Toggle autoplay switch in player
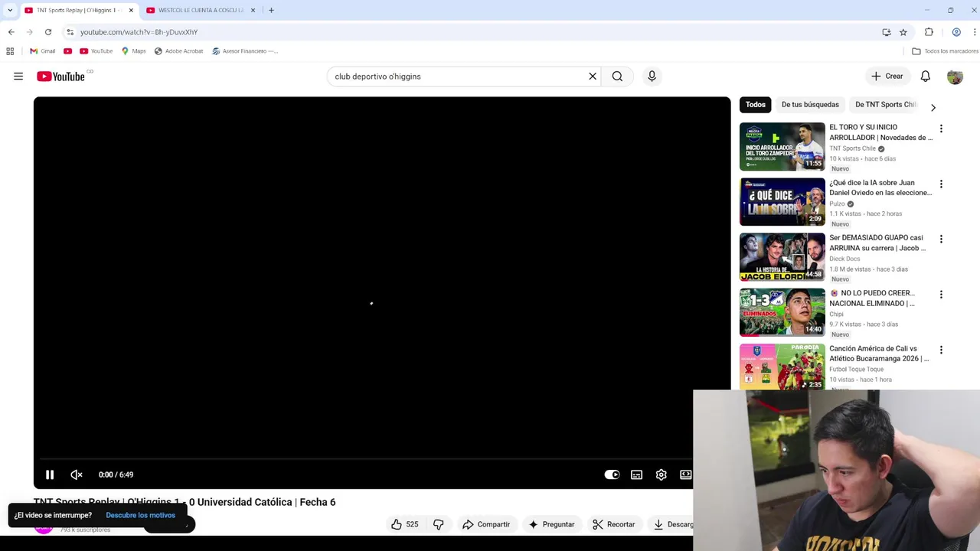Screen dimensions: 980x551 612,474
